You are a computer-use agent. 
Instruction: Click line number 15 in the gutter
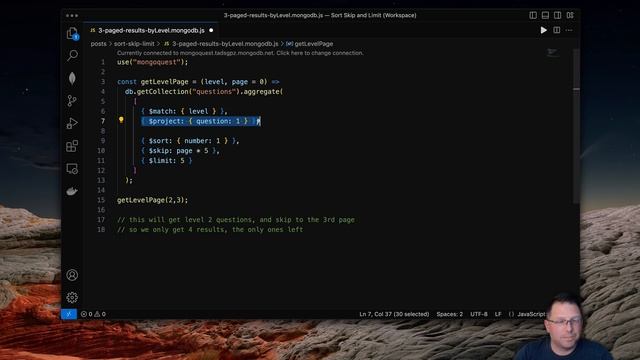pos(101,200)
